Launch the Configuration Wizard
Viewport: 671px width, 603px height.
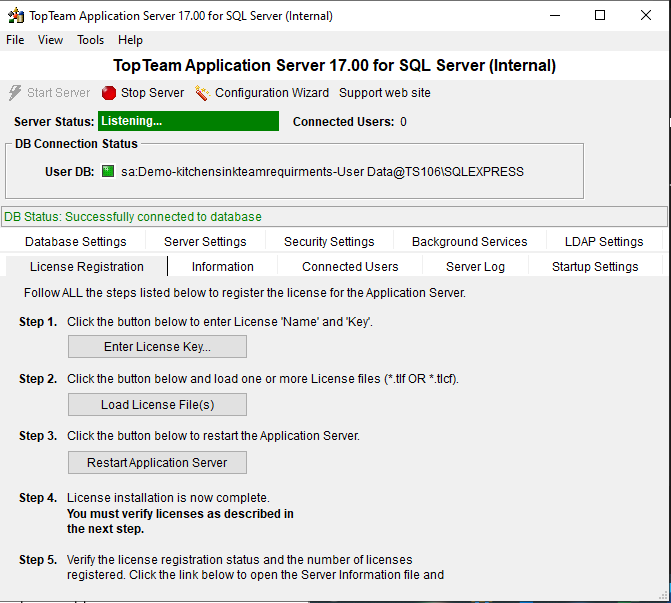pos(272,92)
